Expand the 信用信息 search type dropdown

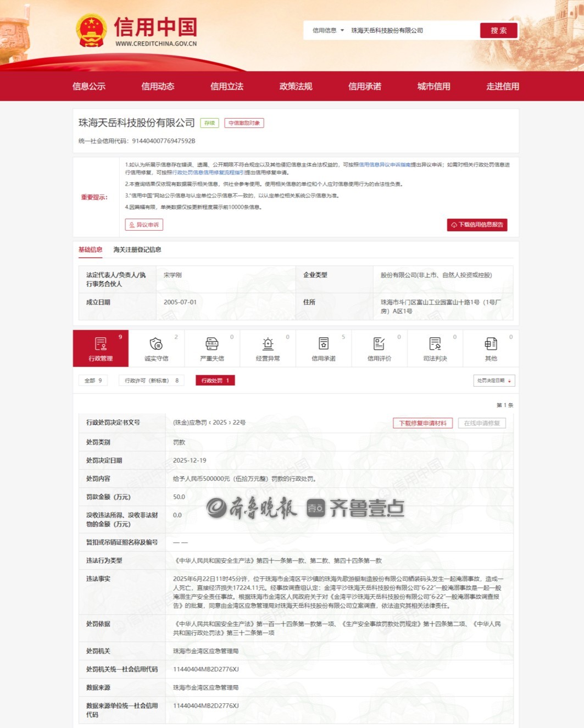(328, 31)
